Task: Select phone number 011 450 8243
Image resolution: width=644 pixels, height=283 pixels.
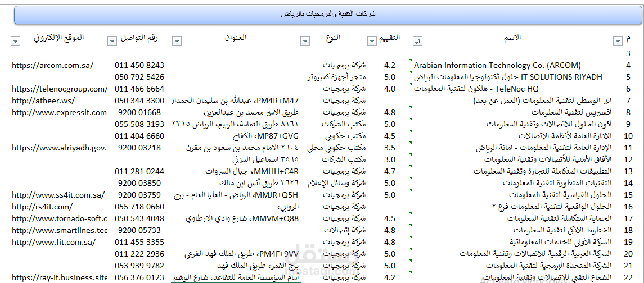Action: (139, 65)
